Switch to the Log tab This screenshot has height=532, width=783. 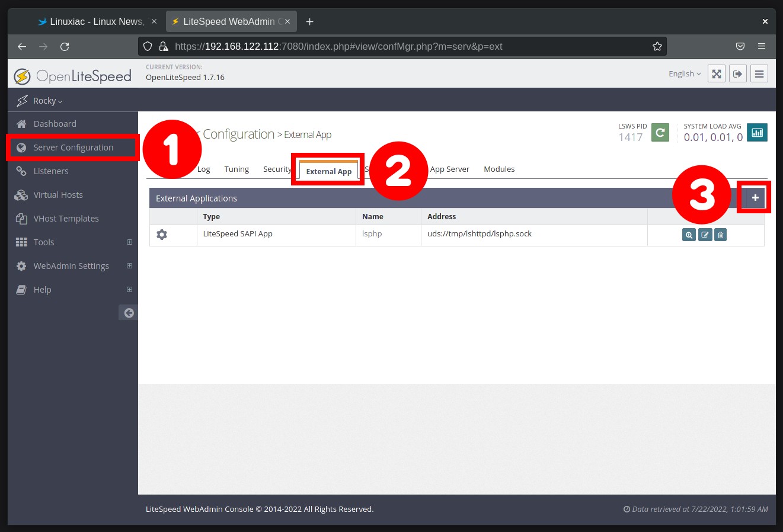203,169
